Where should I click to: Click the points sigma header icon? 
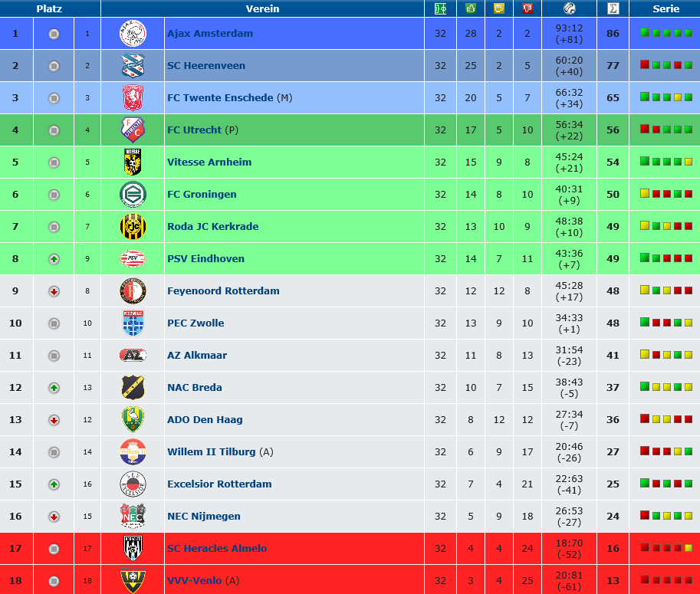click(613, 8)
